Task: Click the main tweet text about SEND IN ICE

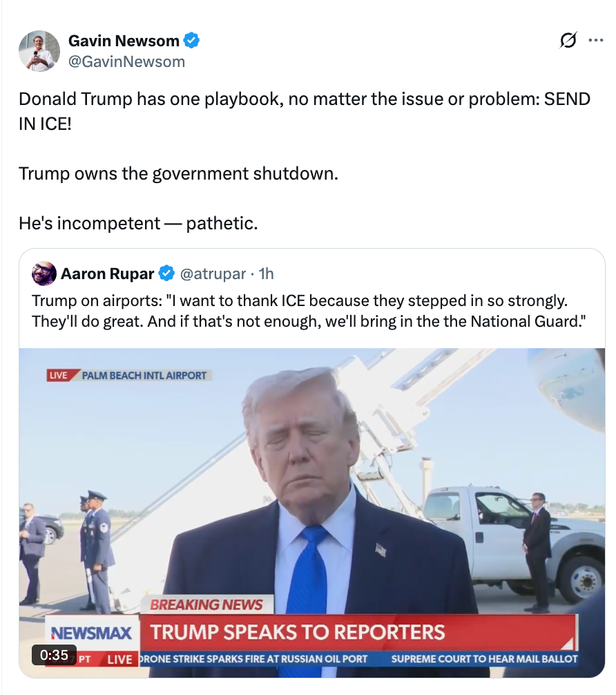Action: [x=305, y=111]
